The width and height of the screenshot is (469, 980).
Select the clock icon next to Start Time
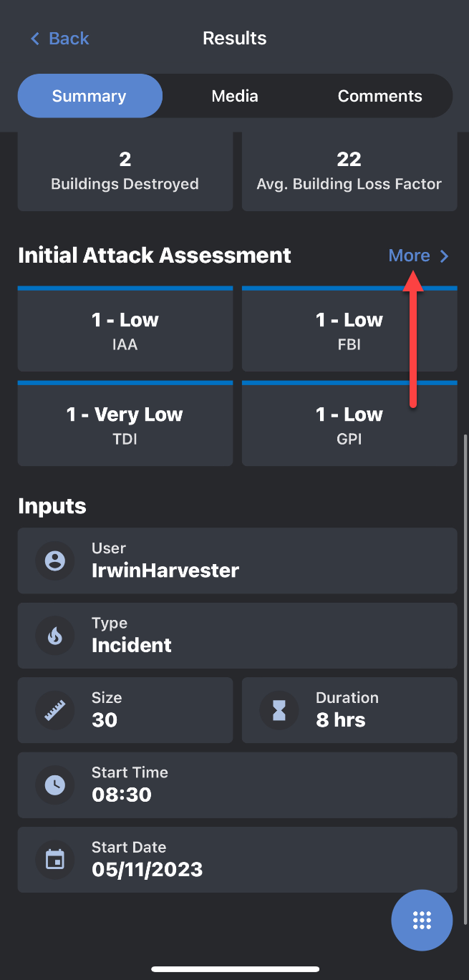tap(55, 785)
